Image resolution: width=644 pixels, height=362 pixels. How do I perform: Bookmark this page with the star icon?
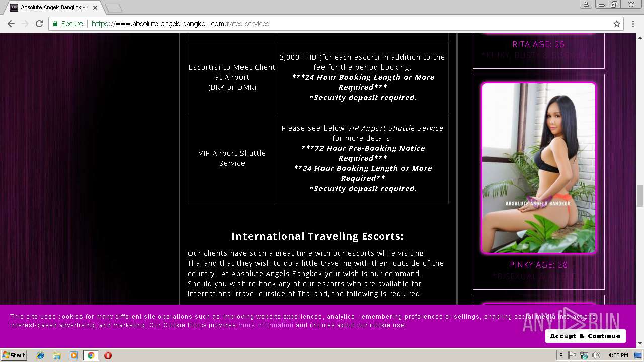tap(617, 24)
